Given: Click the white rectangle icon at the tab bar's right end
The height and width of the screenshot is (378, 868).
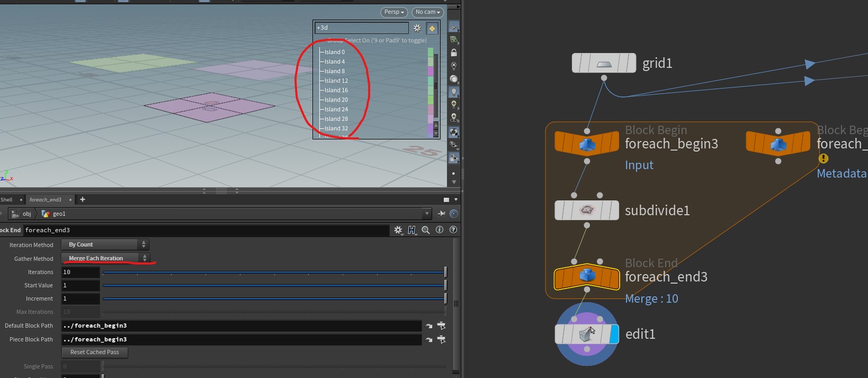Looking at the screenshot, I should pyautogui.click(x=446, y=200).
